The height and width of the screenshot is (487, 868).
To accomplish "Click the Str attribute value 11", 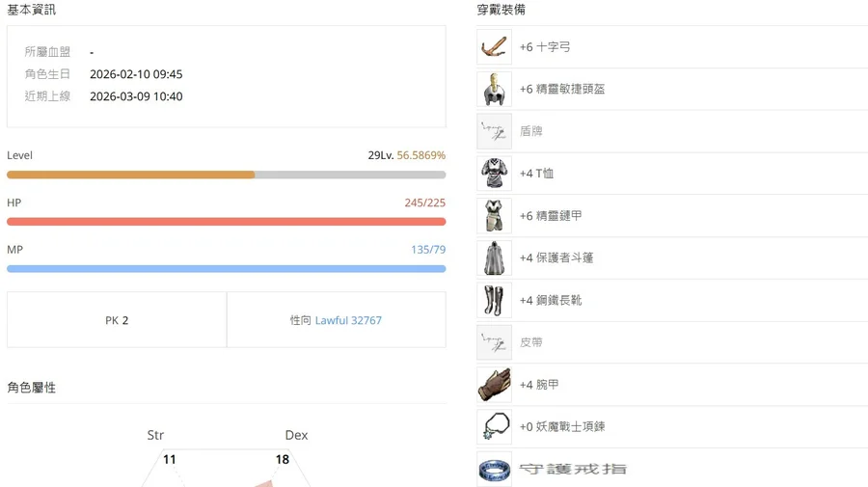I will 170,460.
